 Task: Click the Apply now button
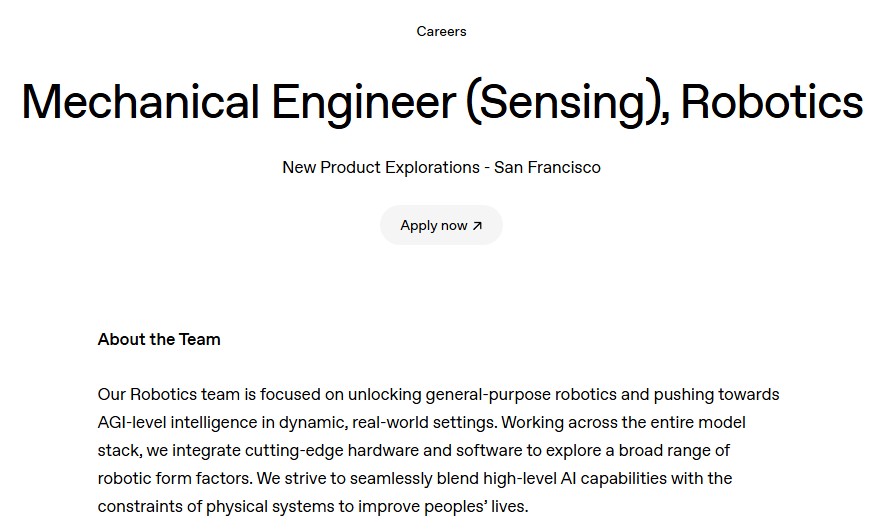point(441,225)
